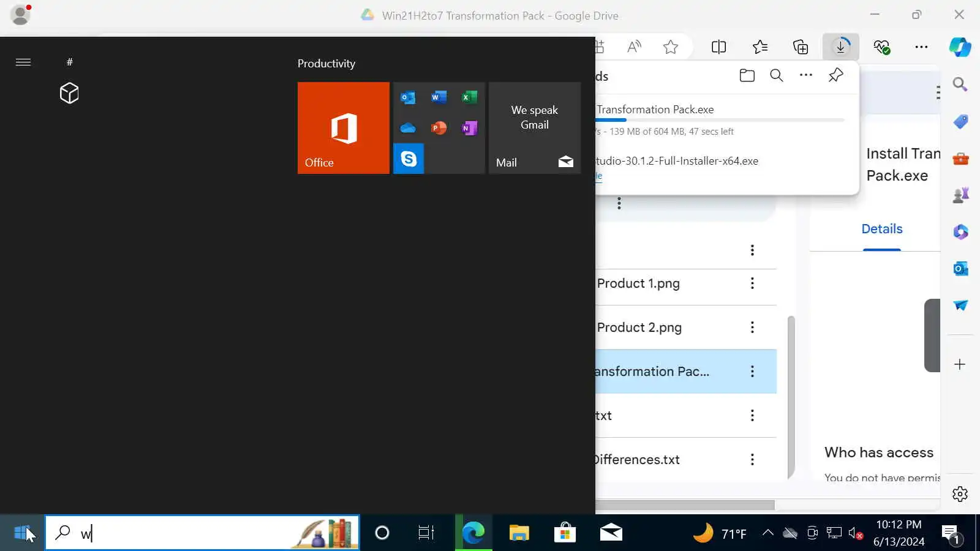Image resolution: width=980 pixels, height=551 pixels.
Task: Open Outlook in Edge sidebar
Action: point(960,269)
